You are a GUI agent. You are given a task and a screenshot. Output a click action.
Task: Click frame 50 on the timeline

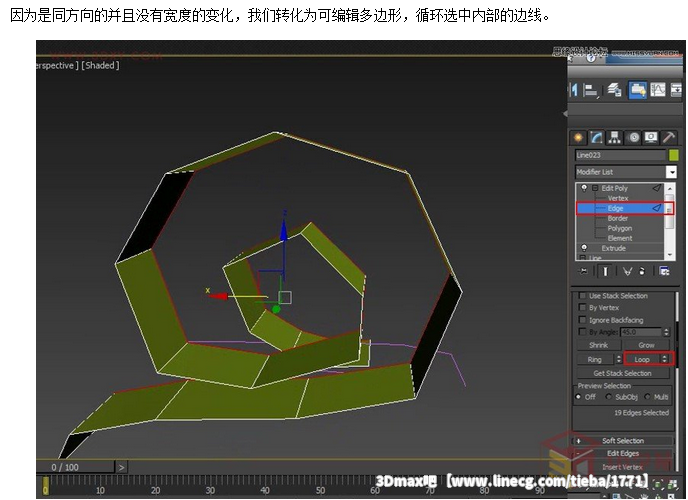pos(320,490)
